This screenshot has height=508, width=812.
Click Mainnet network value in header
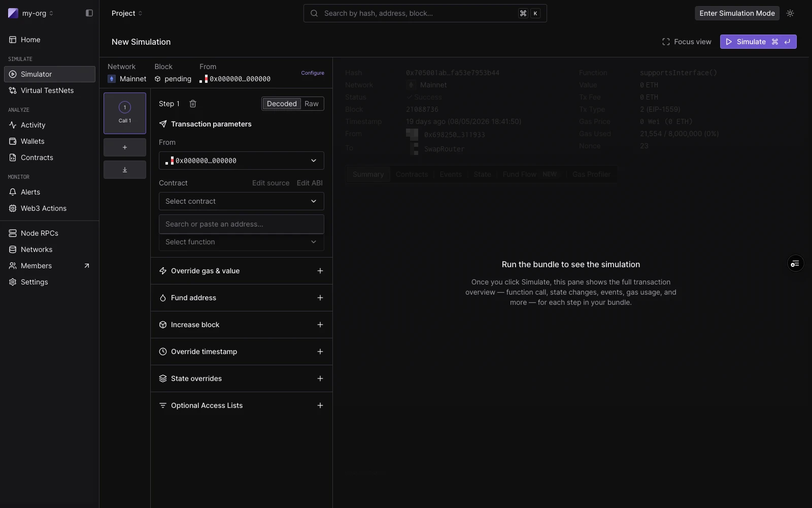coord(127,79)
